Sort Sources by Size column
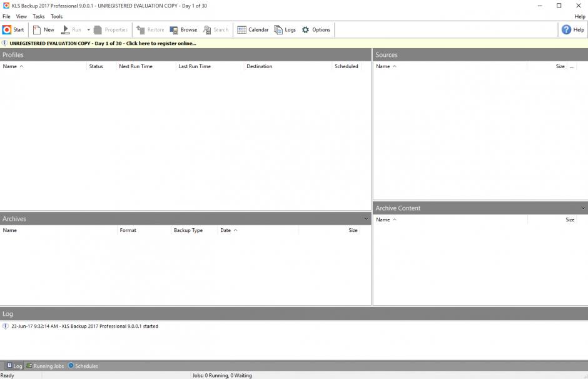The image size is (588, 379). tap(547, 66)
